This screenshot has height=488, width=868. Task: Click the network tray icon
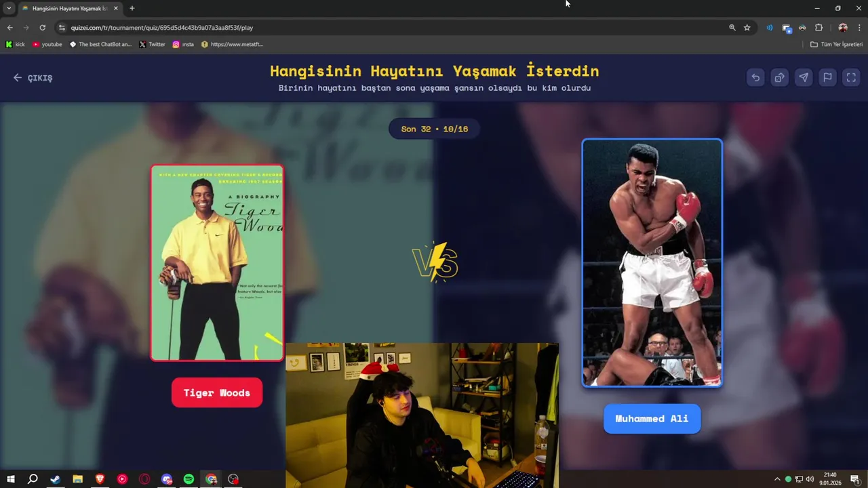[x=799, y=479]
